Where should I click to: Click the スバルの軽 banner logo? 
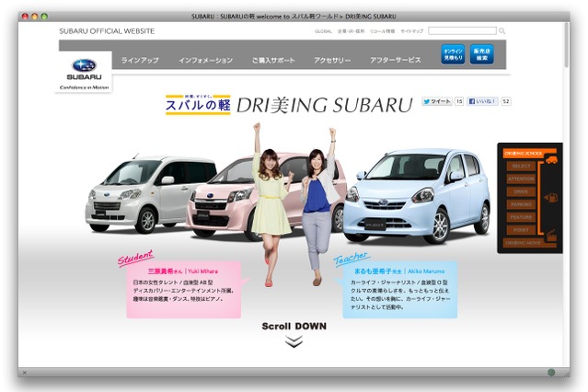pos(198,105)
